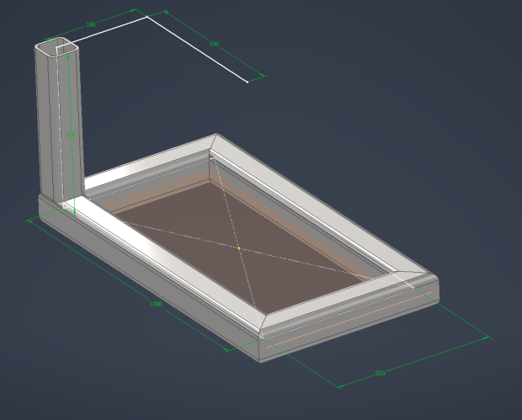The width and height of the screenshot is (522, 420).
Task: Select the long white sketch line segment
Action: pos(197,49)
